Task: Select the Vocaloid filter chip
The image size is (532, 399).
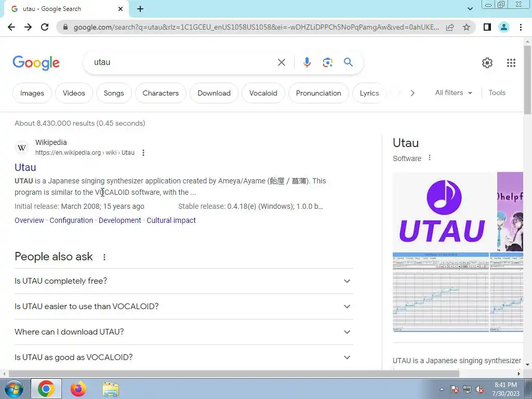Action: [263, 93]
